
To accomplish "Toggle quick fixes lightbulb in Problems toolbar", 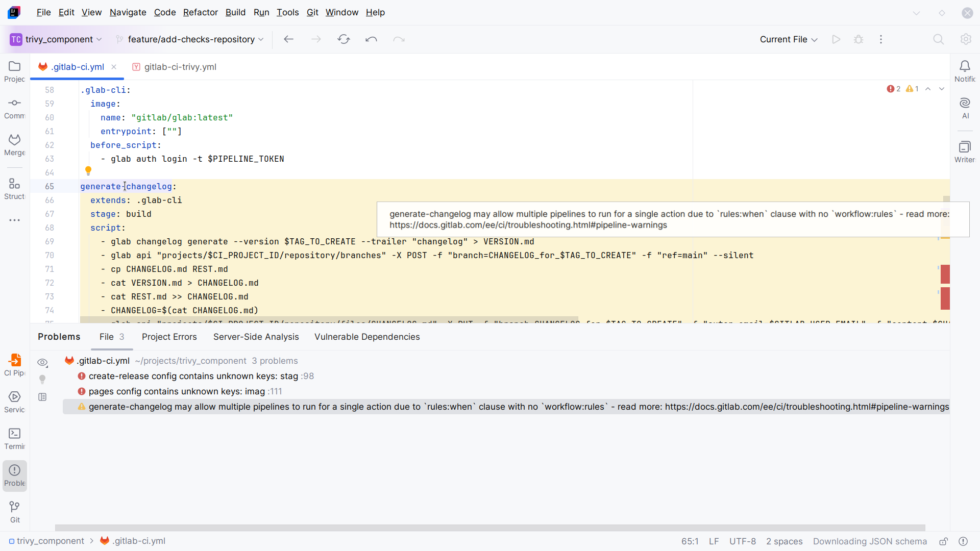I will coord(42,379).
